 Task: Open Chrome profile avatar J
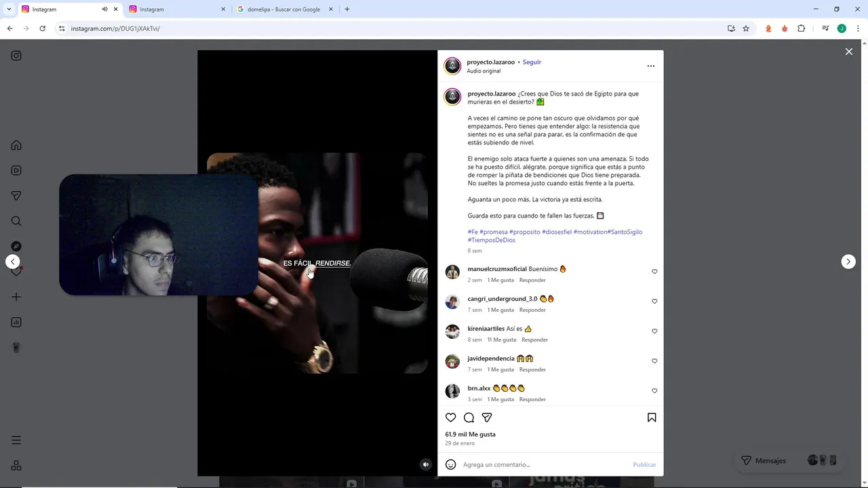(x=842, y=28)
